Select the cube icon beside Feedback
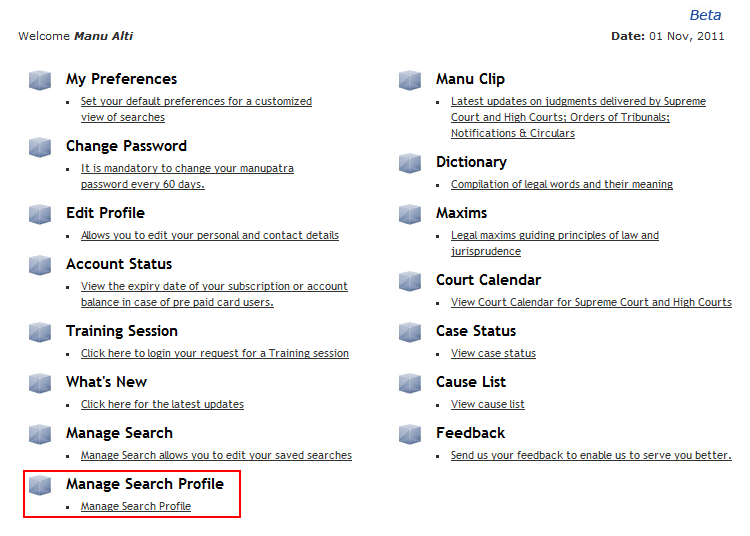This screenshot has height=536, width=750. tap(410, 434)
